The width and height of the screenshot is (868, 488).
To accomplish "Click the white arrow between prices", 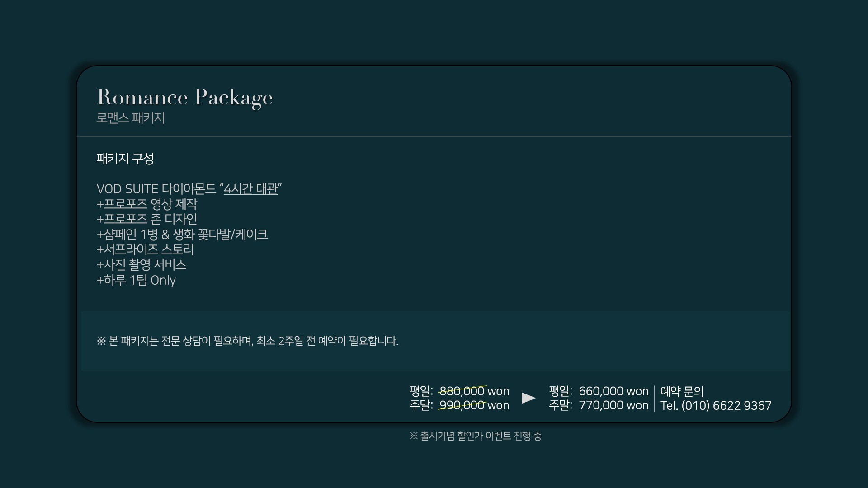I will click(528, 398).
